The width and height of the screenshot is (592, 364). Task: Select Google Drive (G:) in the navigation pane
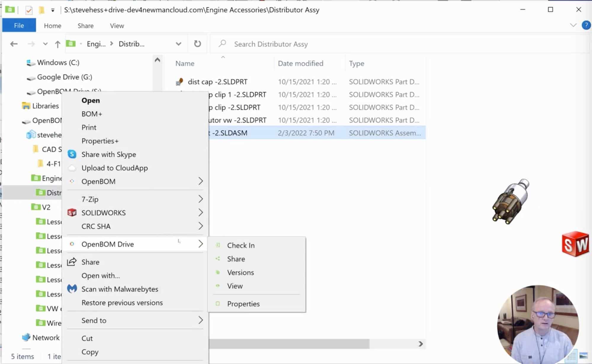[x=65, y=77]
